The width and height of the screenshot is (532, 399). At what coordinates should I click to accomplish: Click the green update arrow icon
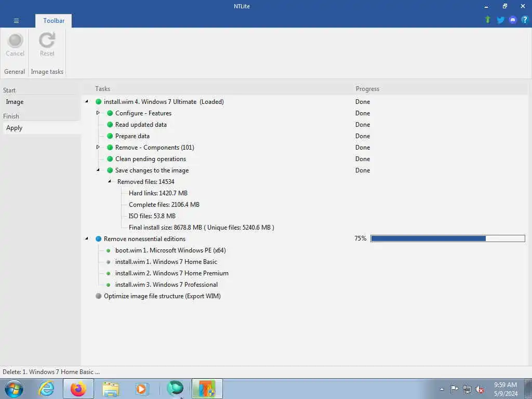point(488,20)
